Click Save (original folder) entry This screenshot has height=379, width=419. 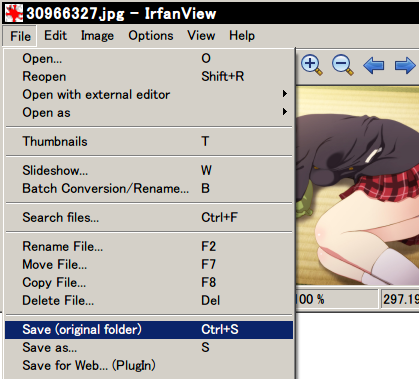coord(149,329)
